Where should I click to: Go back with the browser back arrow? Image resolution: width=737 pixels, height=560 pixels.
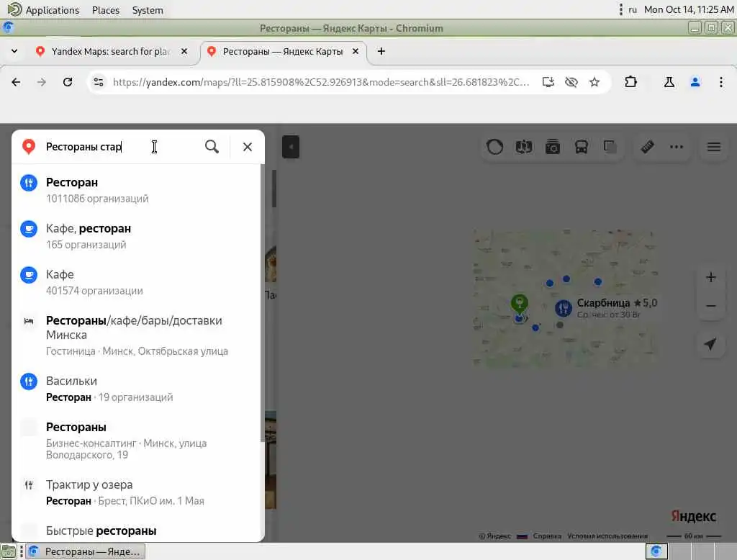coord(16,82)
